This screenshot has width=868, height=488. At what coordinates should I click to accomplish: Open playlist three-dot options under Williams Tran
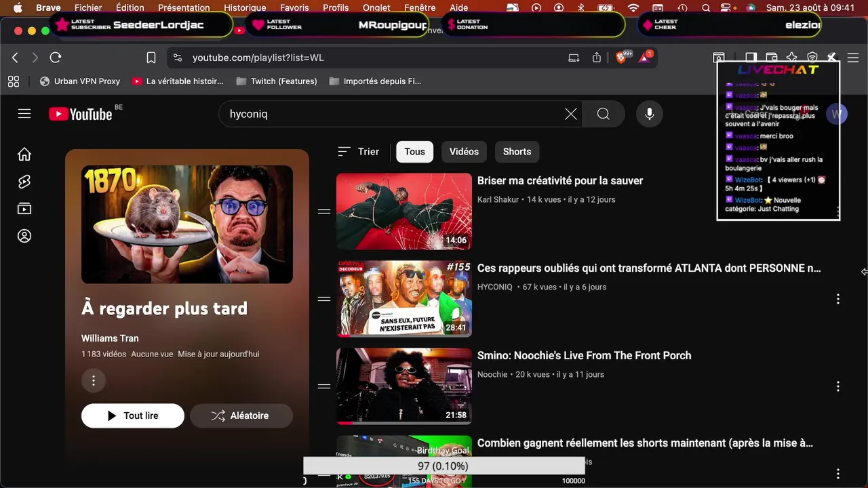(94, 380)
